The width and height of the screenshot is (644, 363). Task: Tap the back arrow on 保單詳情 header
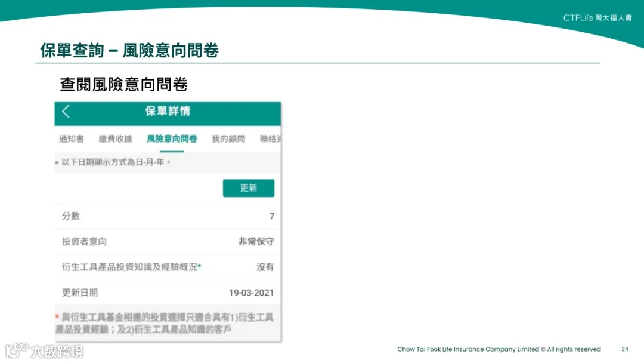click(x=66, y=113)
